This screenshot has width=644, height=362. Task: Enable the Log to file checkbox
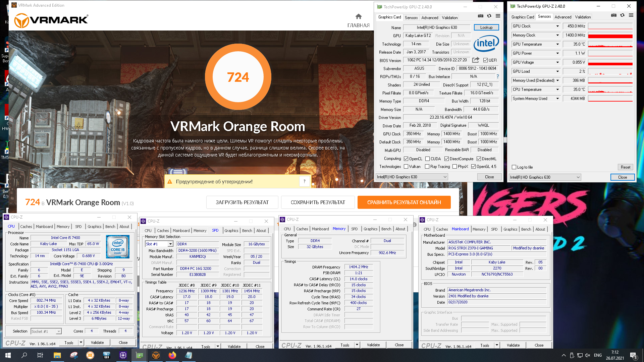point(514,167)
